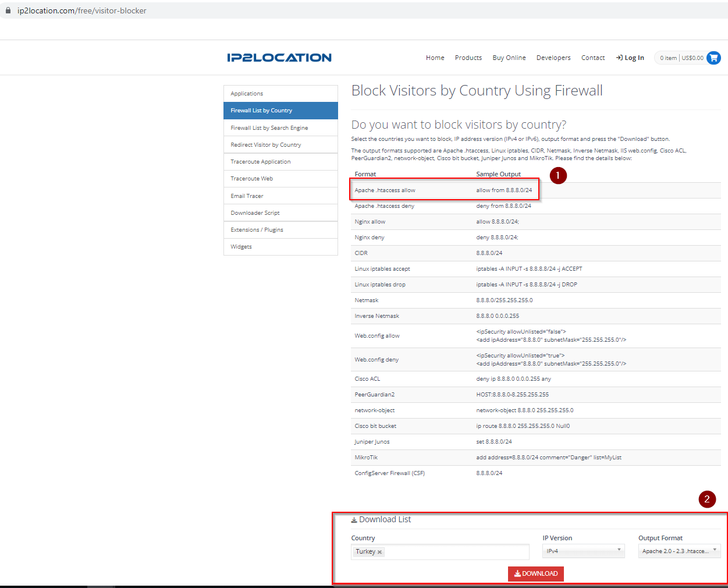728x588 pixels.
Task: Open Email Tracer sidebar link
Action: tap(280, 196)
